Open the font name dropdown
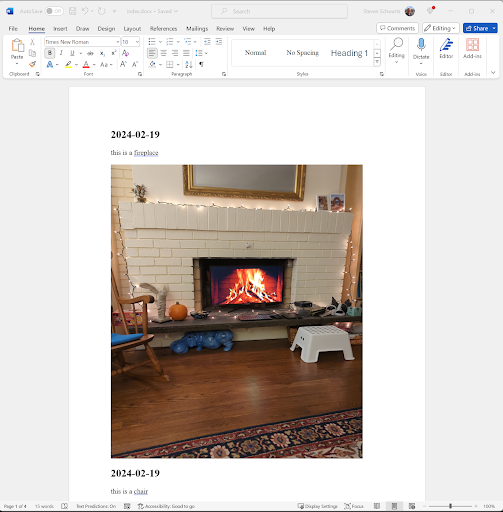This screenshot has width=503, height=512. (x=117, y=42)
